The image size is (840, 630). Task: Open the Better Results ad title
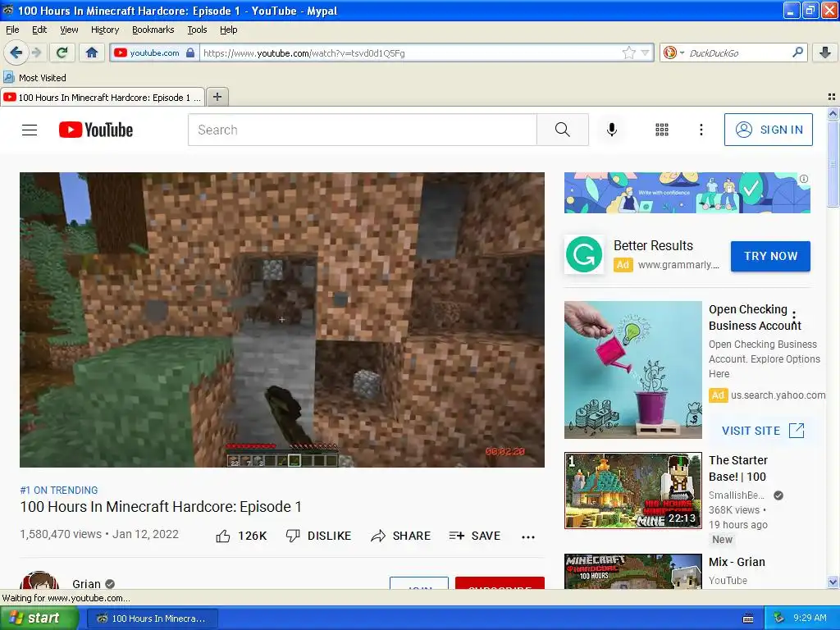pos(653,245)
